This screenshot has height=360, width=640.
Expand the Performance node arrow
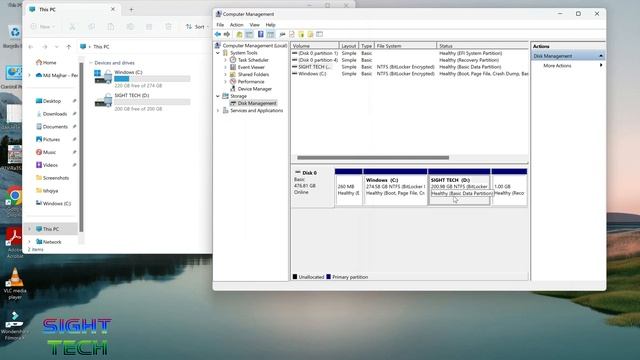coord(225,82)
